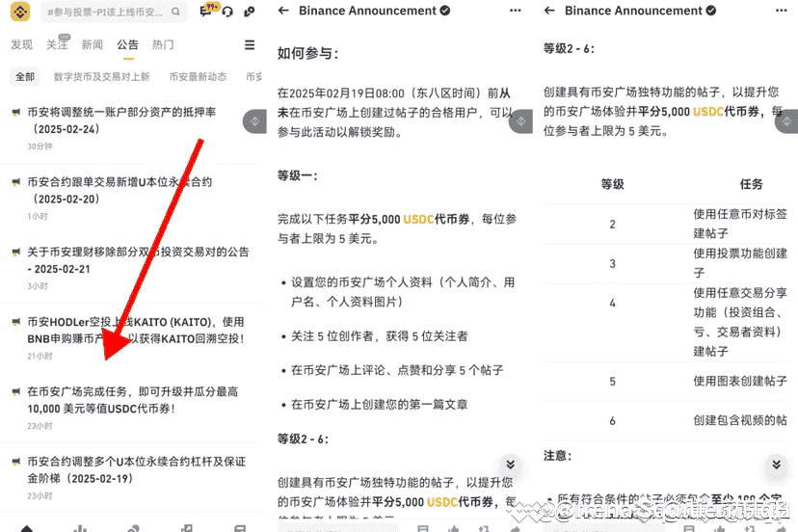Tap table row 5 使用图表创建帖子
Screen dimensions: 798x532
click(x=666, y=382)
